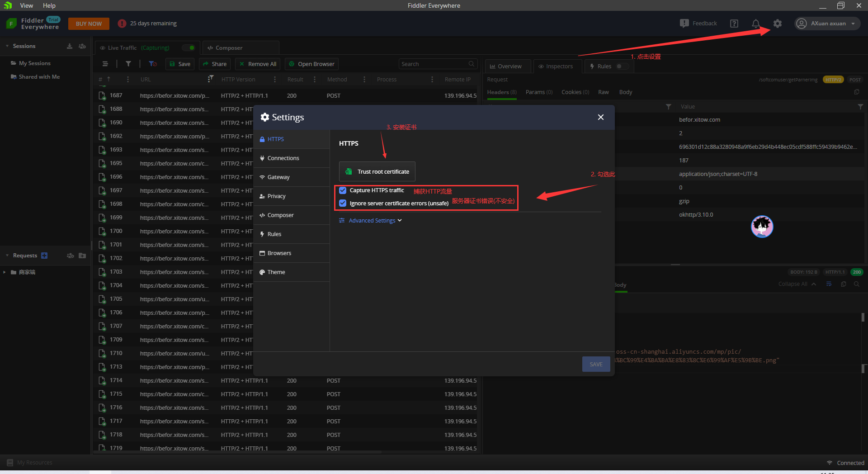
Task: Open the Help menu
Action: click(x=49, y=5)
